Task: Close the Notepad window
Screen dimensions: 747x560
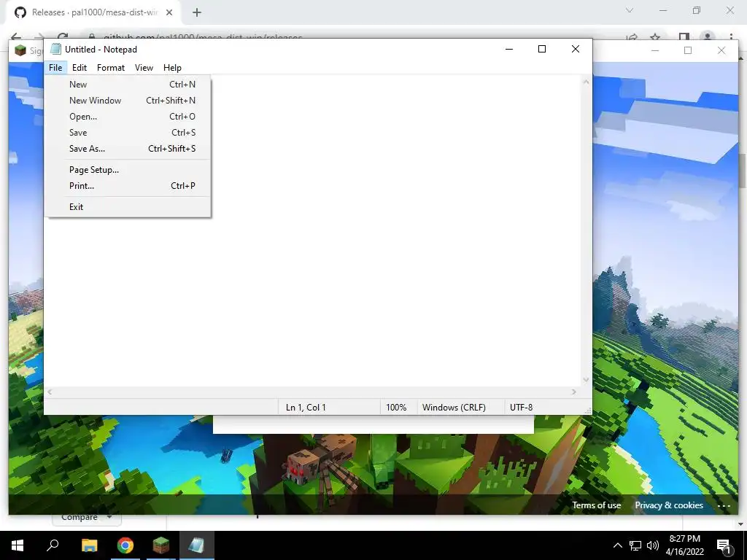Action: tap(576, 49)
